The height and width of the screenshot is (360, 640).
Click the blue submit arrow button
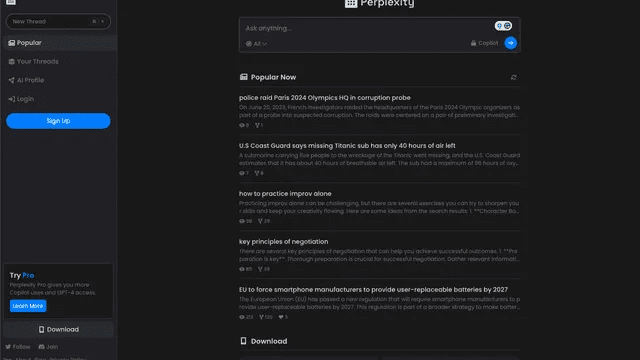pos(510,43)
